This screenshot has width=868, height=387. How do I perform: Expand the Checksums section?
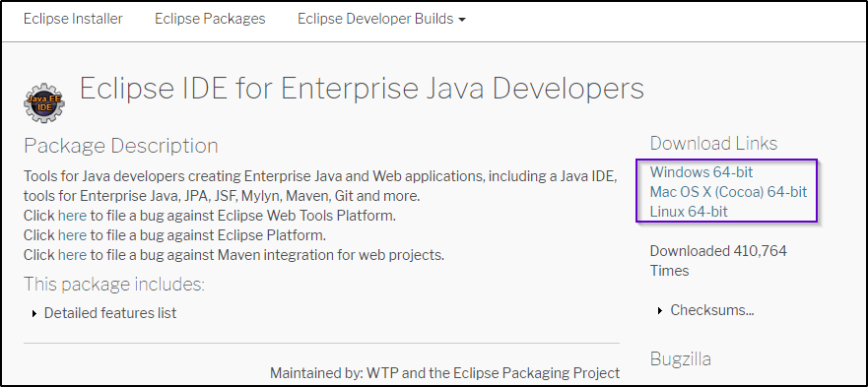[x=705, y=310]
